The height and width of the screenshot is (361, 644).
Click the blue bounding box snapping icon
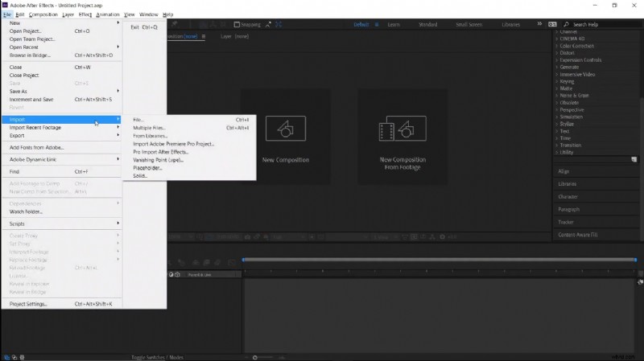point(279,25)
